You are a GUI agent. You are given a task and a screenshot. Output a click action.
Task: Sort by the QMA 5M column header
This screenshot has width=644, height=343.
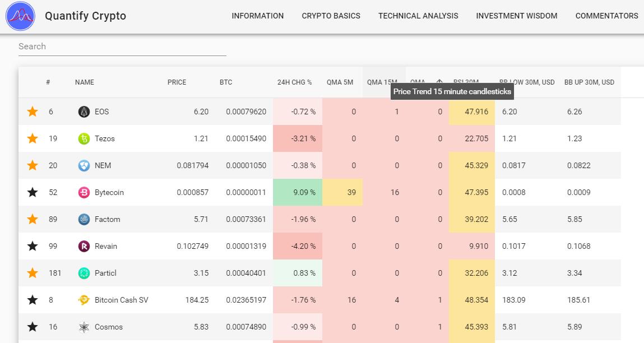340,82
